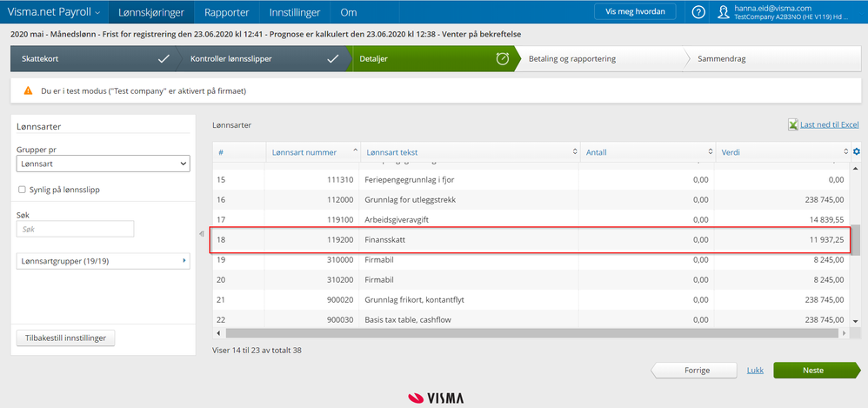Click the Excel download icon
This screenshot has width=868, height=408.
click(x=792, y=125)
